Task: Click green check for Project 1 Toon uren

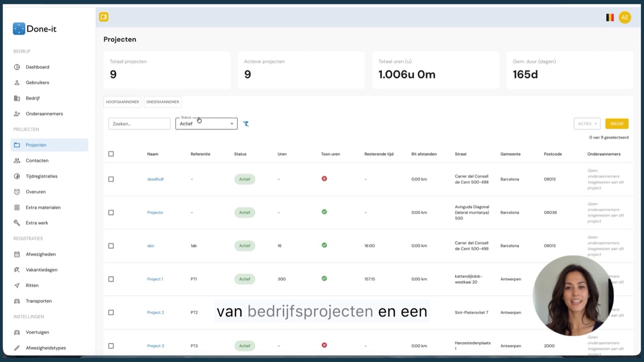Action: click(324, 278)
